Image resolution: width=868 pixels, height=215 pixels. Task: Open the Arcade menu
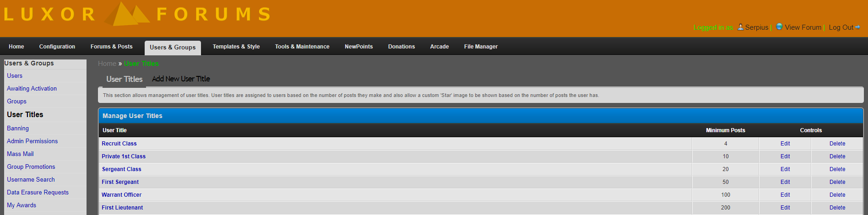[x=439, y=47]
